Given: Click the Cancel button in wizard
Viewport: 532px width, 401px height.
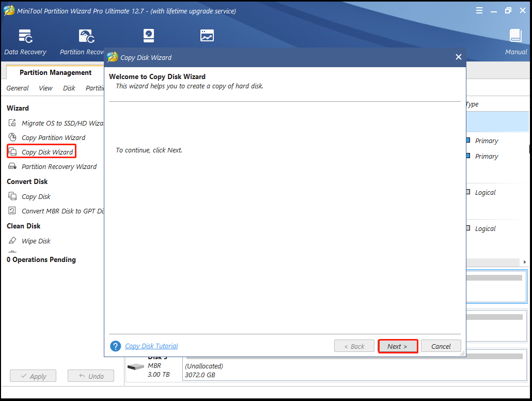Looking at the screenshot, I should (x=441, y=346).
